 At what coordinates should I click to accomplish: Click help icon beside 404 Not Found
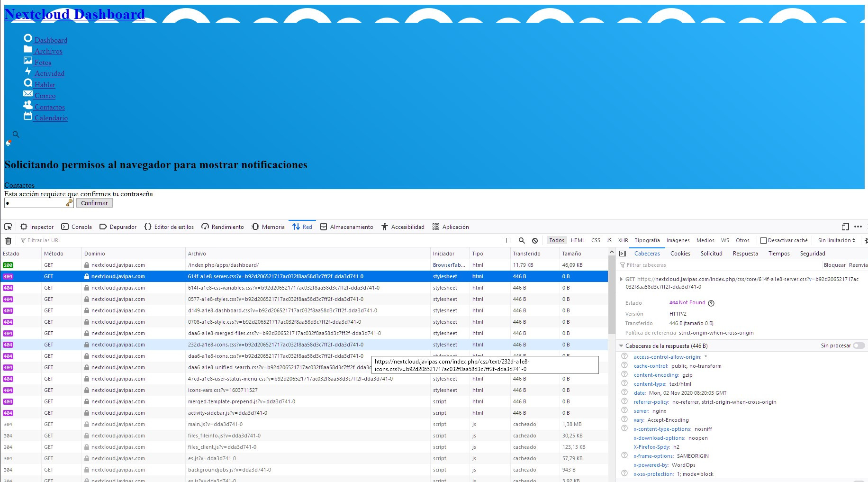(711, 303)
